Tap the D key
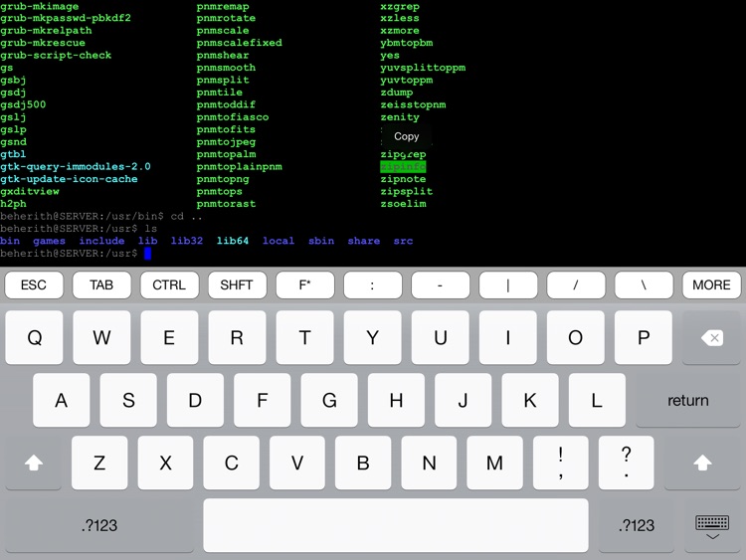Viewport: 746px width, 560px height. [195, 400]
